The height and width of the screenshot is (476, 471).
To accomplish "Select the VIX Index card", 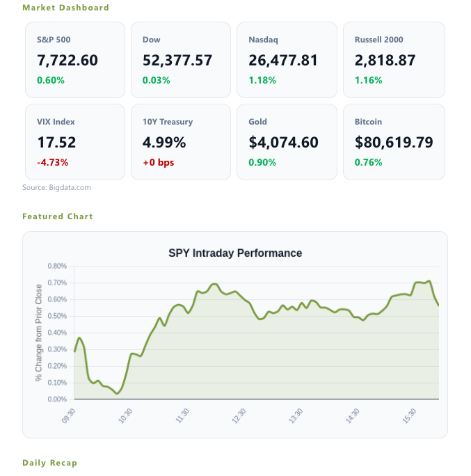I will (x=75, y=142).
